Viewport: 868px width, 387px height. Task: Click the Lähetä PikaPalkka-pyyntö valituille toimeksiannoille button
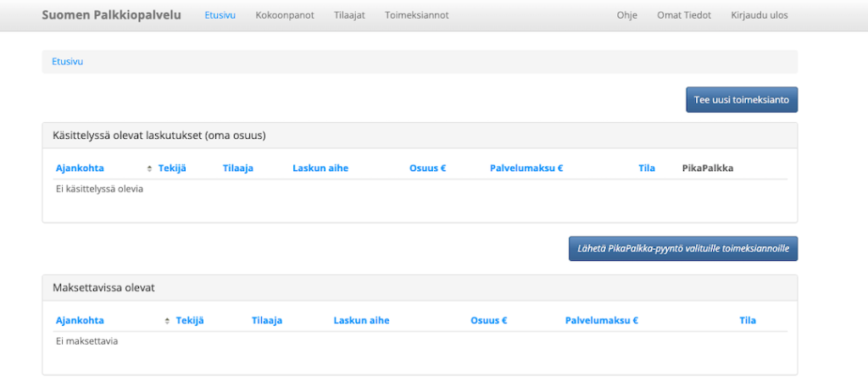(683, 249)
